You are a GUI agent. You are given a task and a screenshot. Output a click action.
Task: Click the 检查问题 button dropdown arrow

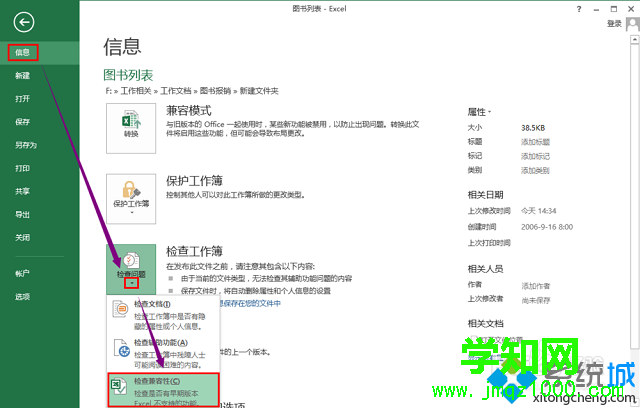[131, 283]
